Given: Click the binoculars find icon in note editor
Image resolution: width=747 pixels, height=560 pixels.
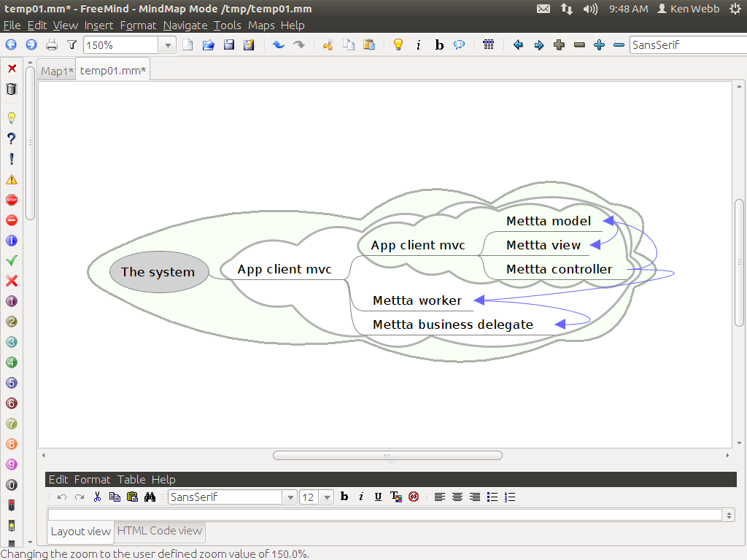Looking at the screenshot, I should pos(150,497).
